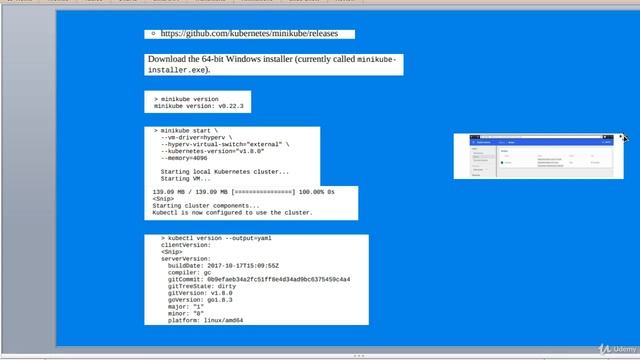Image resolution: width=640 pixels, height=360 pixels.
Task: Click '<Snip>' below the download progress line
Action: pyautogui.click(x=163, y=199)
